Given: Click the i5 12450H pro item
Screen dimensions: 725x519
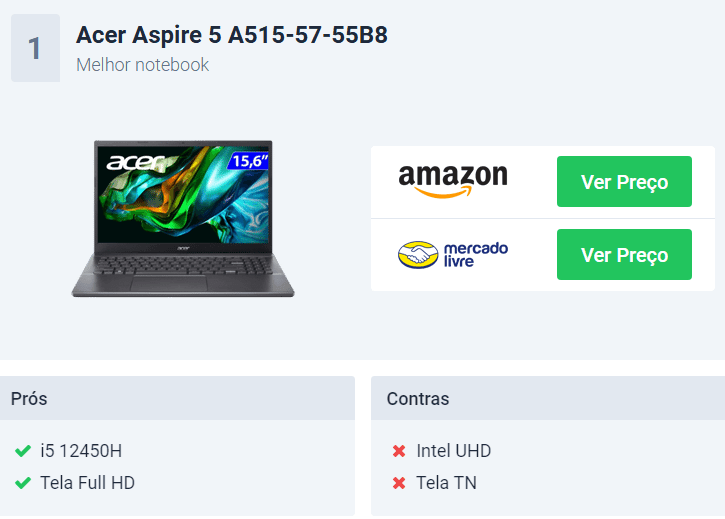Looking at the screenshot, I should (81, 451).
